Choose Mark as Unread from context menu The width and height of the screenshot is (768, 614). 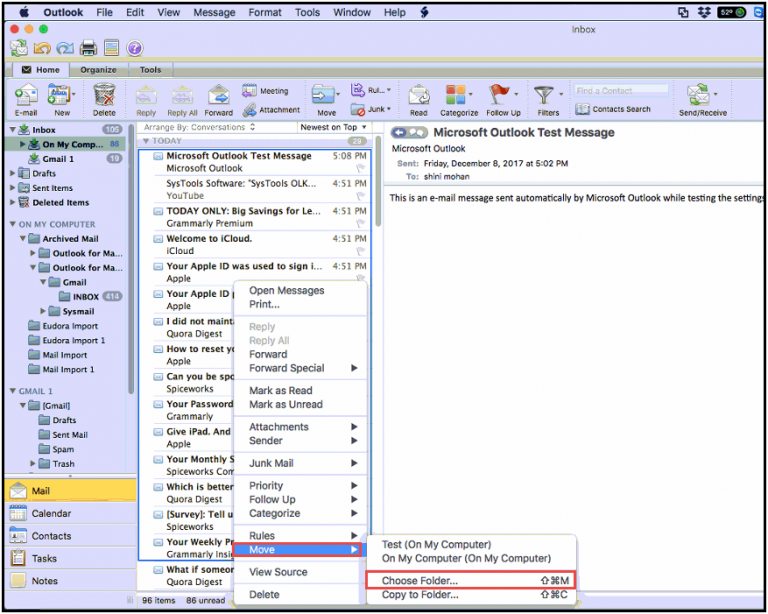(x=286, y=404)
